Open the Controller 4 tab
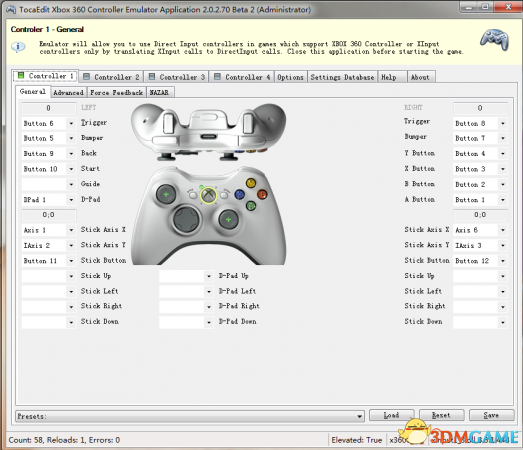523x450 pixels. [241, 77]
